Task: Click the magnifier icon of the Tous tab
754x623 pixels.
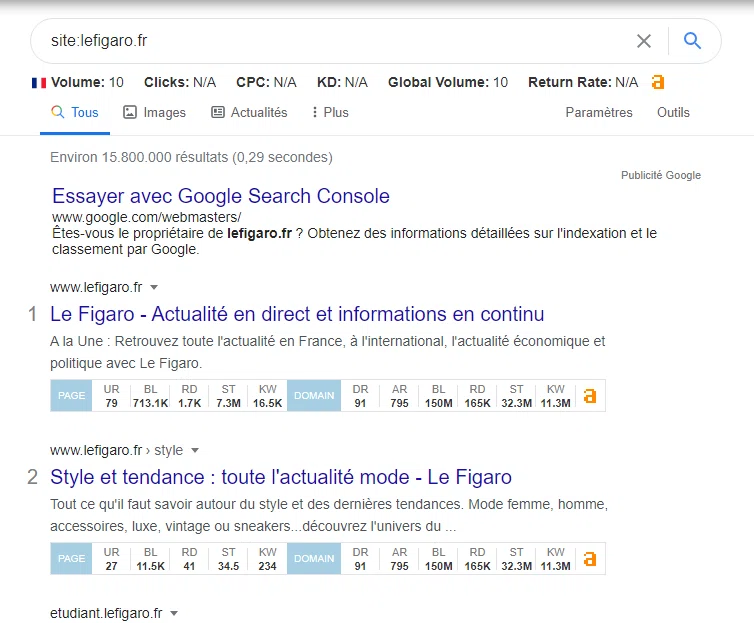Action: [57, 112]
